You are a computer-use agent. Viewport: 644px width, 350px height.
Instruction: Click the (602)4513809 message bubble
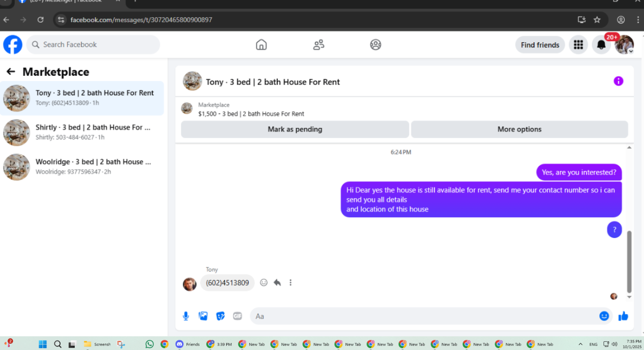click(227, 283)
